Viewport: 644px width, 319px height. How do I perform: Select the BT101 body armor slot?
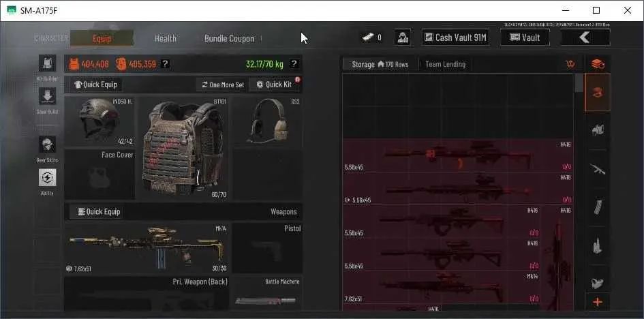183,148
